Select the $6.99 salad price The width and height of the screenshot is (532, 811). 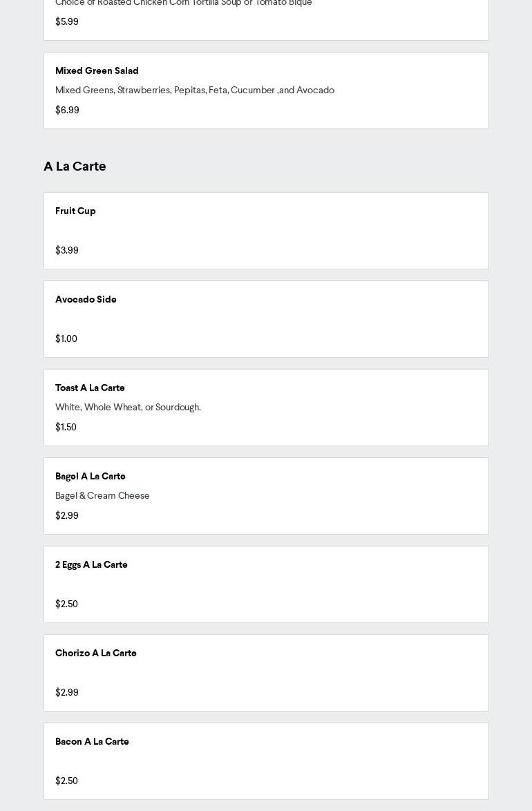pyautogui.click(x=67, y=110)
